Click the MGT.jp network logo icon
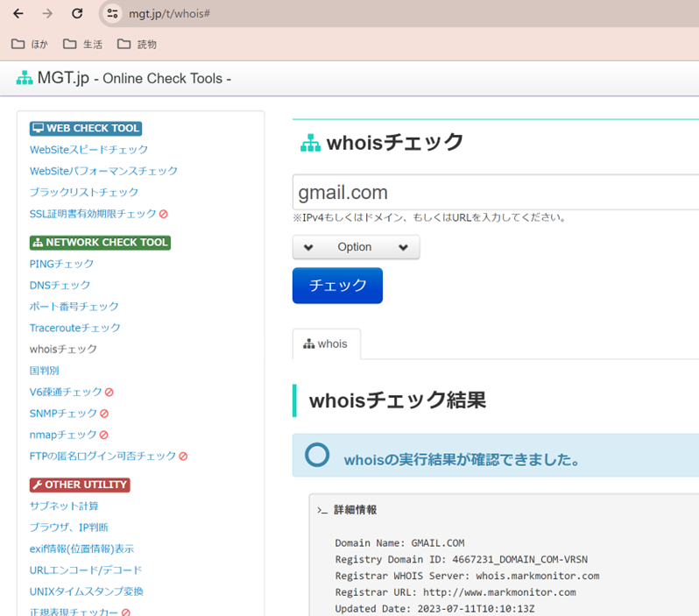Image resolution: width=699 pixels, height=616 pixels. click(25, 78)
